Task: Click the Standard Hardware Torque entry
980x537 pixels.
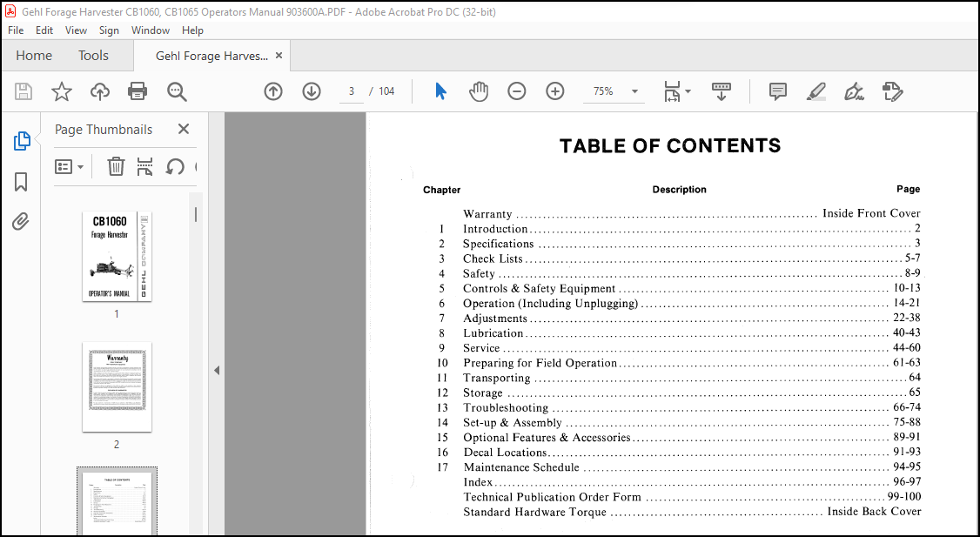Action: pos(534,512)
